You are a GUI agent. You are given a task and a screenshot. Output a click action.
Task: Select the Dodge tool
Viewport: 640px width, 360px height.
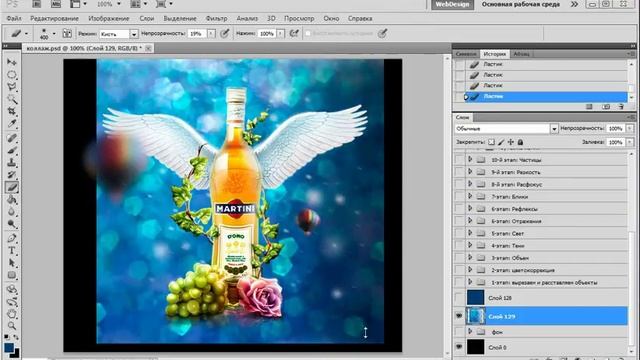tap(11, 224)
